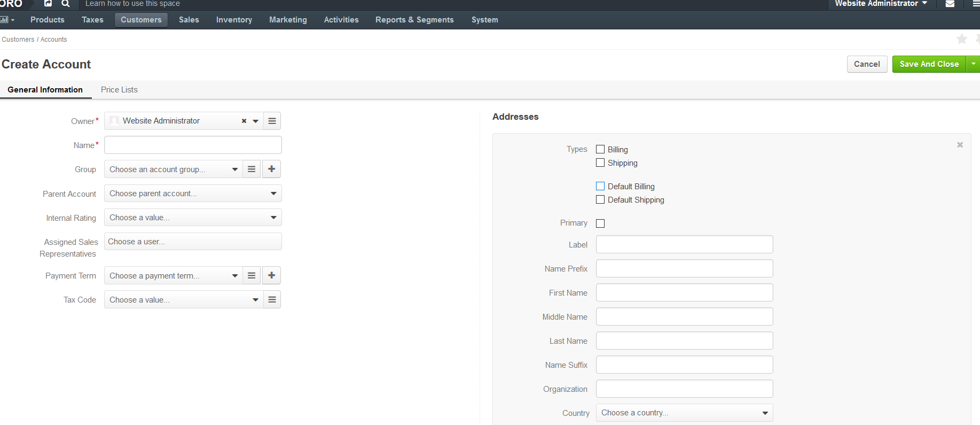
Task: Open the Reports & Segments menu
Action: click(x=414, y=20)
